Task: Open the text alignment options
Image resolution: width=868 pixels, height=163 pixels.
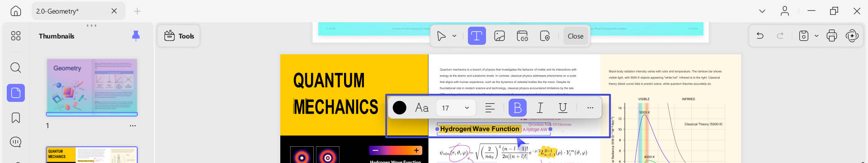Action: pos(490,108)
